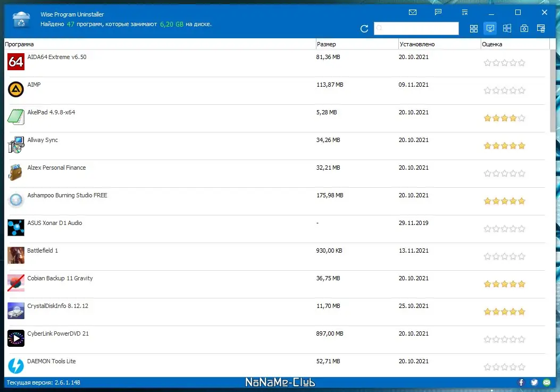Click the CyberLink PowerDVD 21 icon
Screen dimensions: 560x392
tap(16, 338)
